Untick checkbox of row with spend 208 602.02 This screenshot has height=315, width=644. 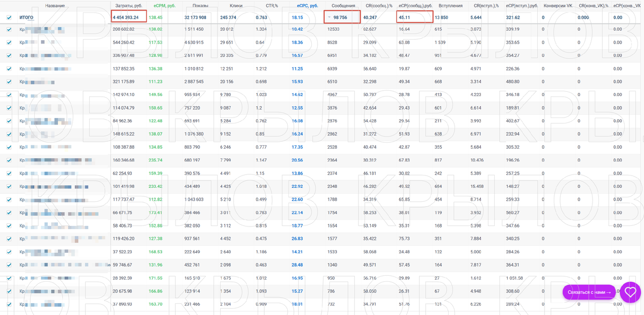tap(9, 30)
